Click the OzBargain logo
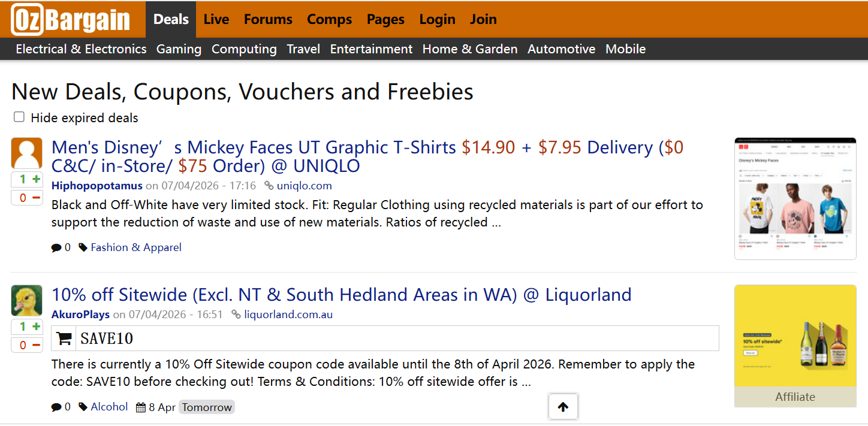The image size is (868, 426). [x=71, y=20]
